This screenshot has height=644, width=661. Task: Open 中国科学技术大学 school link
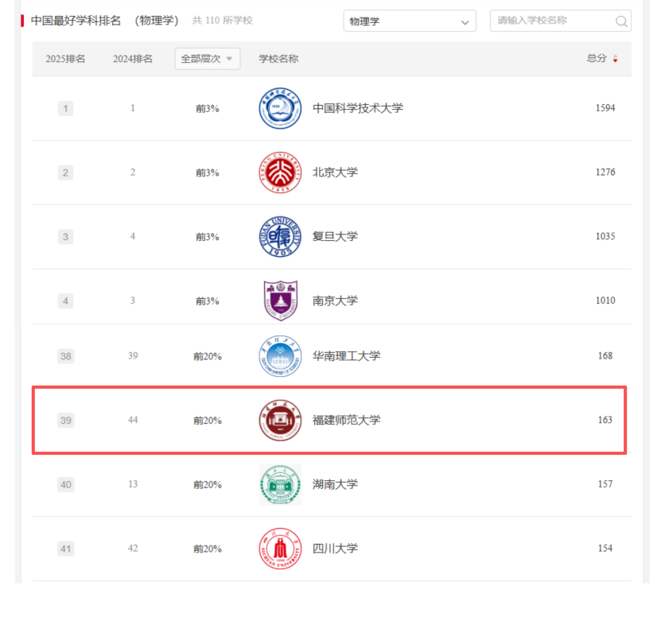tap(357, 108)
